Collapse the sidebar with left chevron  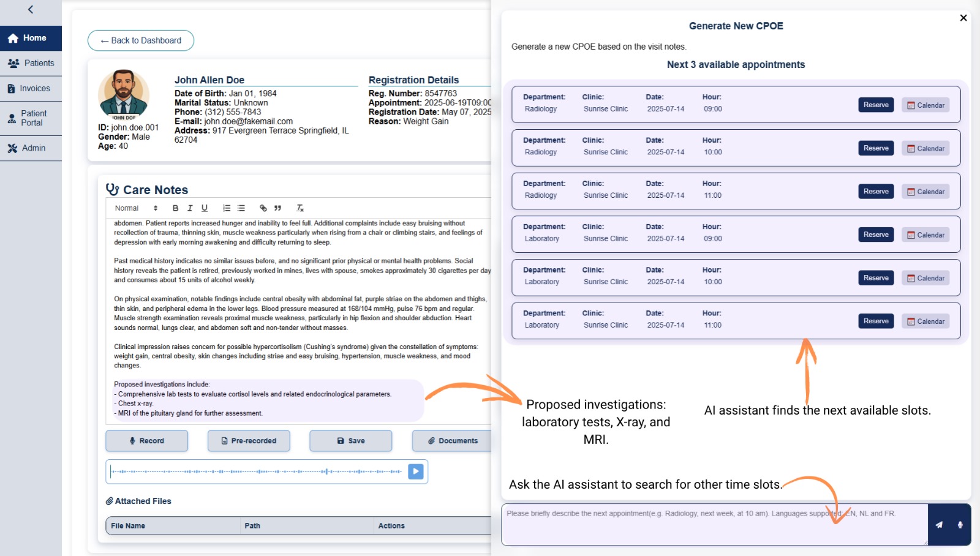click(x=31, y=10)
